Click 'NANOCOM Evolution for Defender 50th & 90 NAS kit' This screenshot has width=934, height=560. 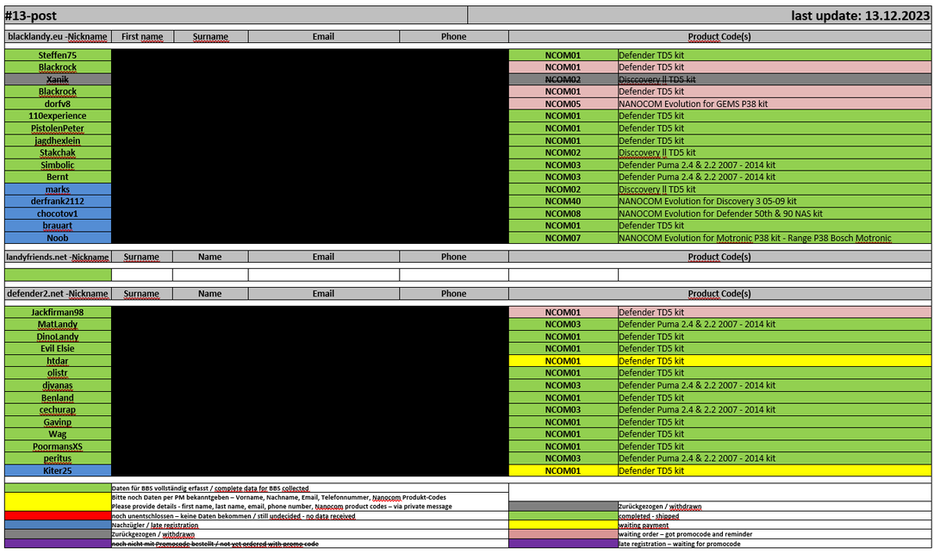click(x=775, y=214)
